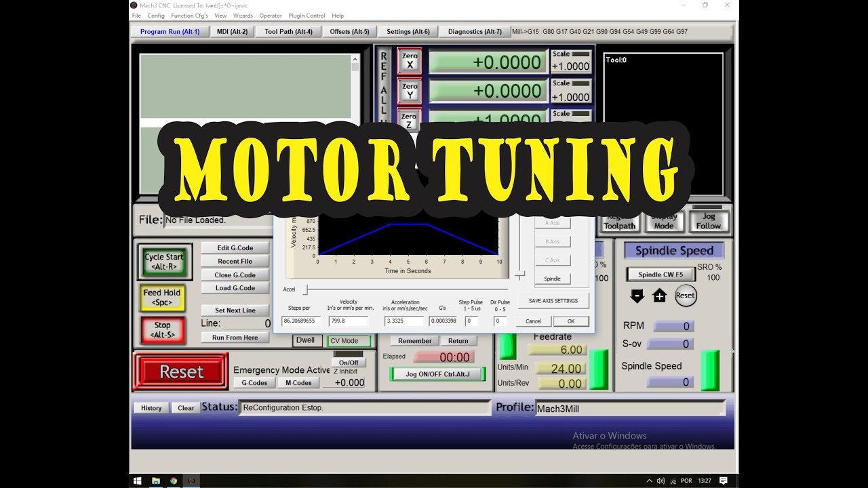Image resolution: width=868 pixels, height=488 pixels.
Task: Open the Help menu
Action: pos(338,16)
